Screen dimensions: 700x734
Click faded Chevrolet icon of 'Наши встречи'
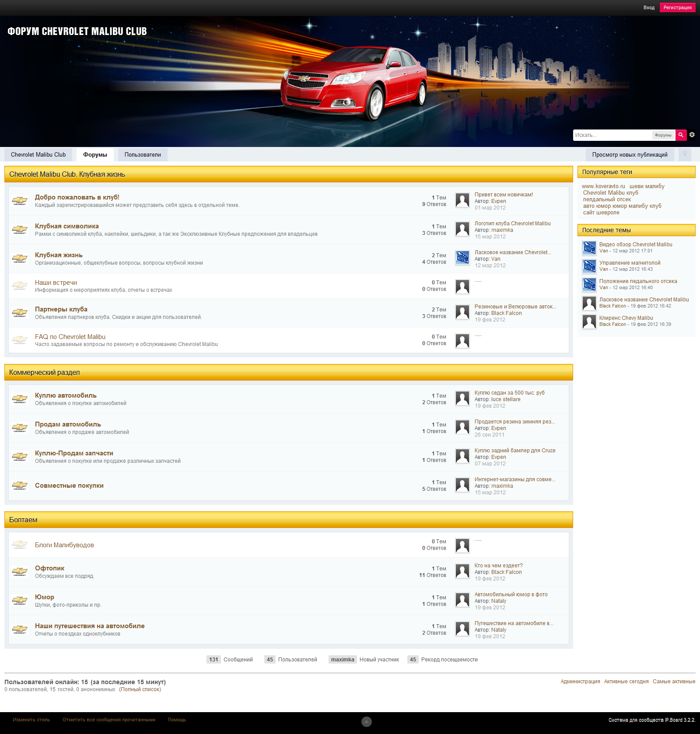point(20,286)
